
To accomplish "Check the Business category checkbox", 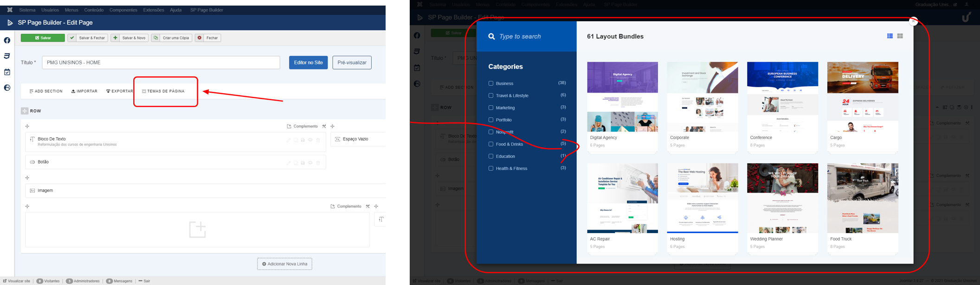I will click(x=490, y=83).
